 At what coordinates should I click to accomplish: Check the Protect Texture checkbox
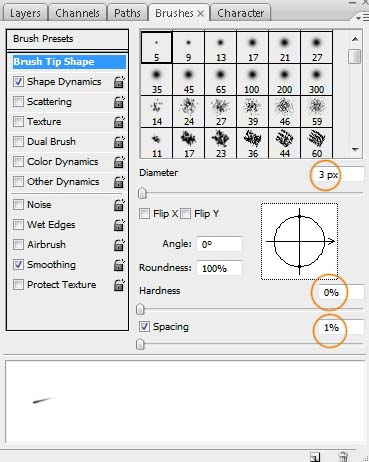tap(18, 285)
